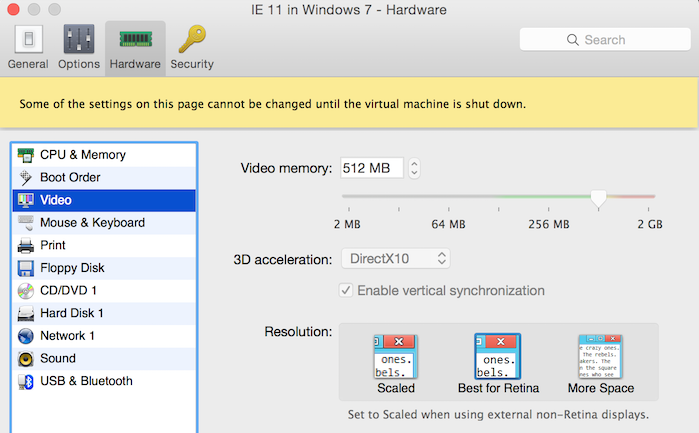This screenshot has height=433, width=699.
Task: Select USB & Bluetooth in hardware list
Action: click(104, 381)
